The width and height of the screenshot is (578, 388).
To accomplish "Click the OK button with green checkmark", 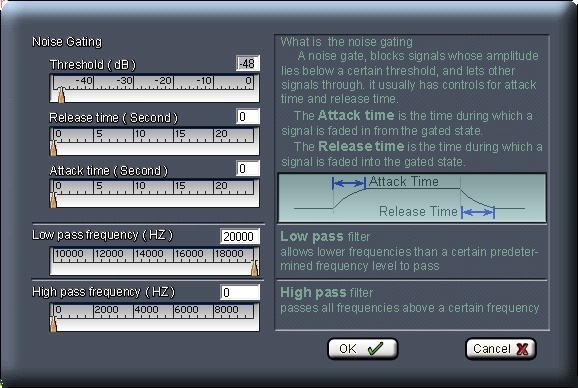I will [x=363, y=349].
